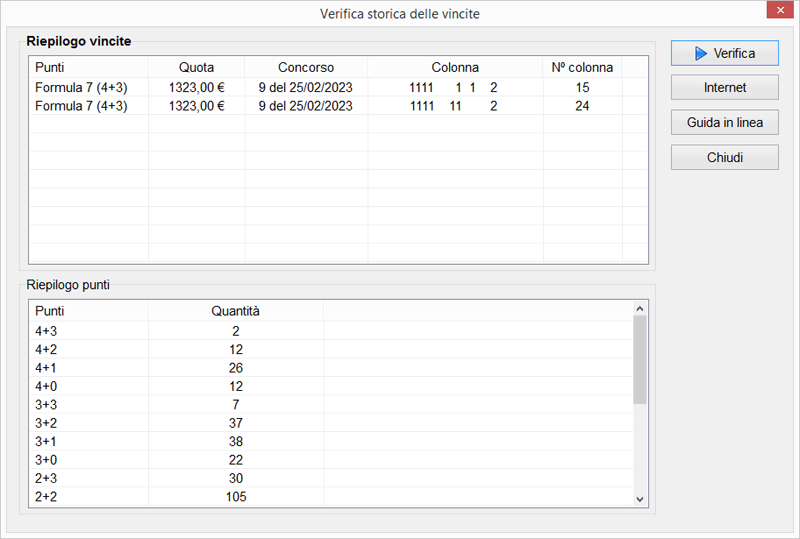Close the window with the red X
Screen dimensions: 800x539
click(780, 12)
